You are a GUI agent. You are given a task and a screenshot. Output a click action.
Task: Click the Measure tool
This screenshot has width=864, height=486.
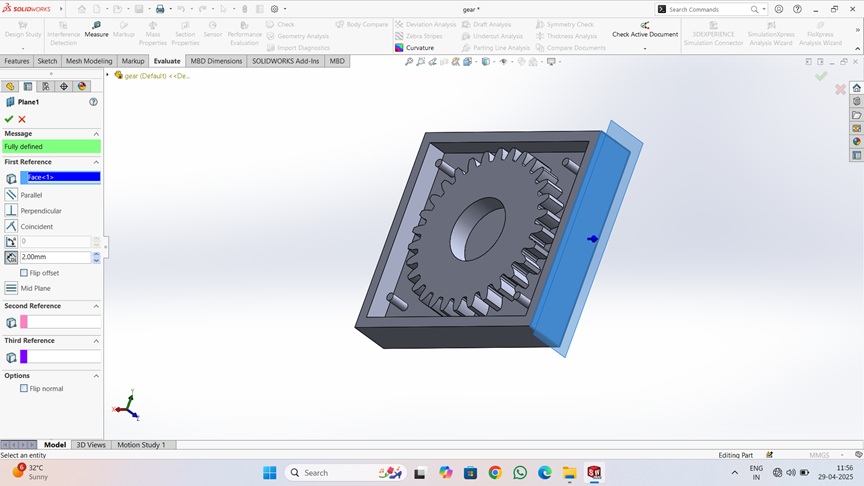[96, 29]
